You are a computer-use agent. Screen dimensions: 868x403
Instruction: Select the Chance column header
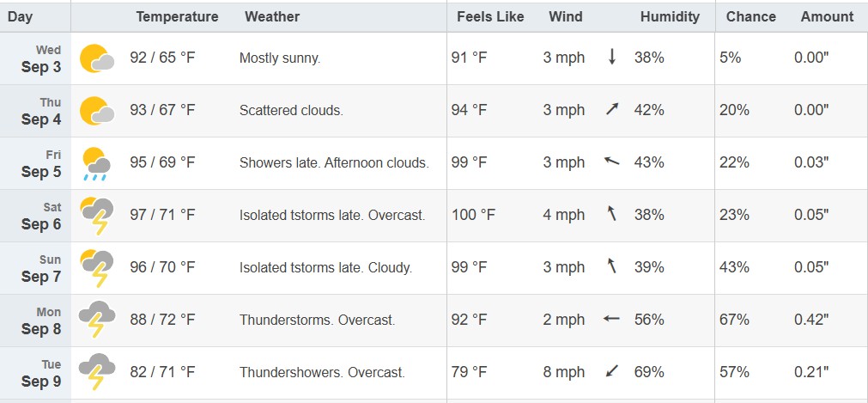(751, 16)
